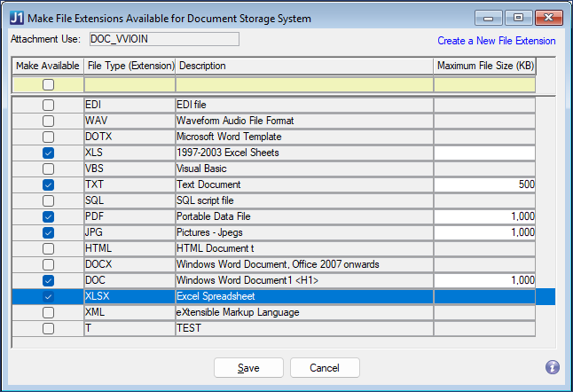Select 'Windows Word Document1 <H1>' description

click(x=304, y=280)
